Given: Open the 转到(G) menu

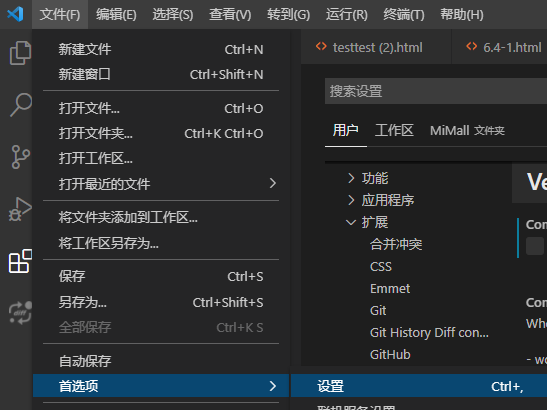Looking at the screenshot, I should (x=289, y=14).
